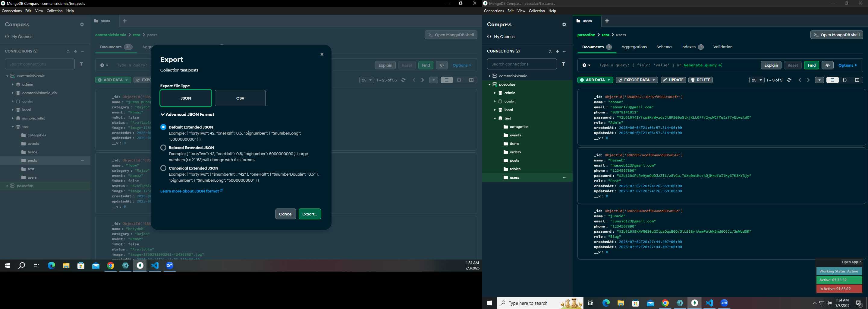Open Connections menu in right window
The width and height of the screenshot is (868, 309).
(x=494, y=11)
